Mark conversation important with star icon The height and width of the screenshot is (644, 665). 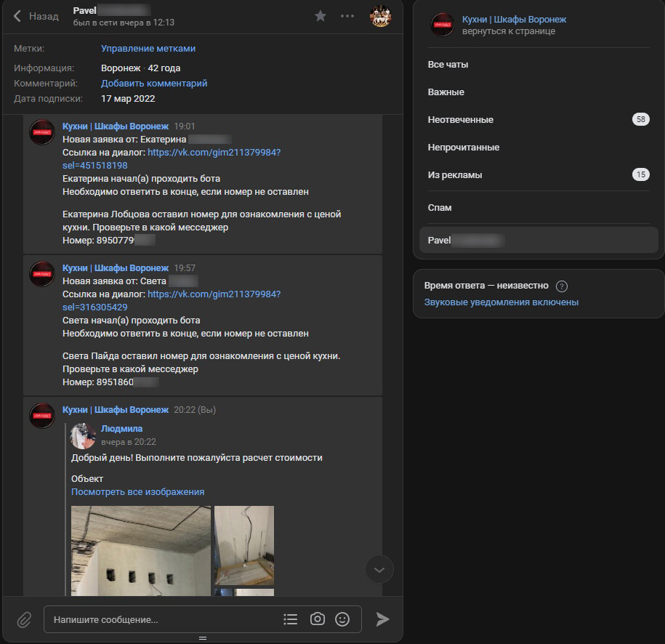click(x=321, y=16)
